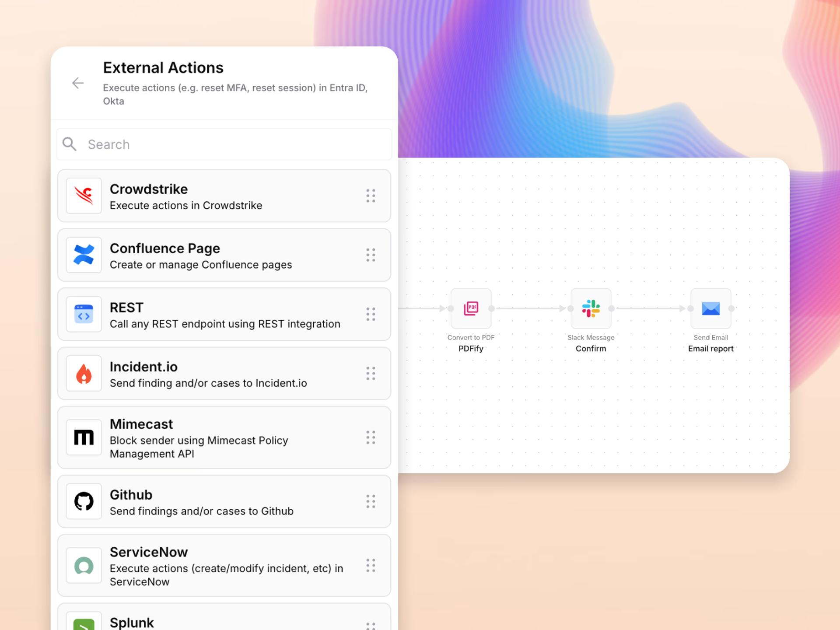The height and width of the screenshot is (630, 840).
Task: Click the ServiceNow 'Execute actions' description
Action: pyautogui.click(x=227, y=575)
